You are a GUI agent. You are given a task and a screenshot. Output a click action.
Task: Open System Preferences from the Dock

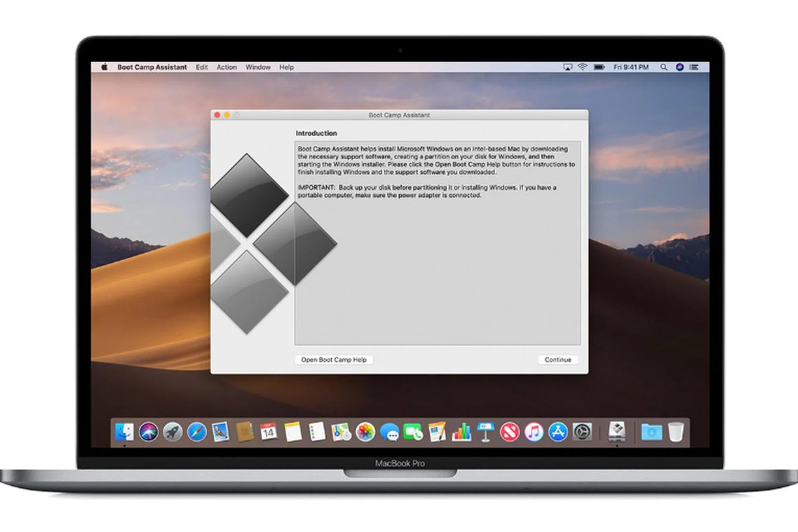pyautogui.click(x=583, y=432)
